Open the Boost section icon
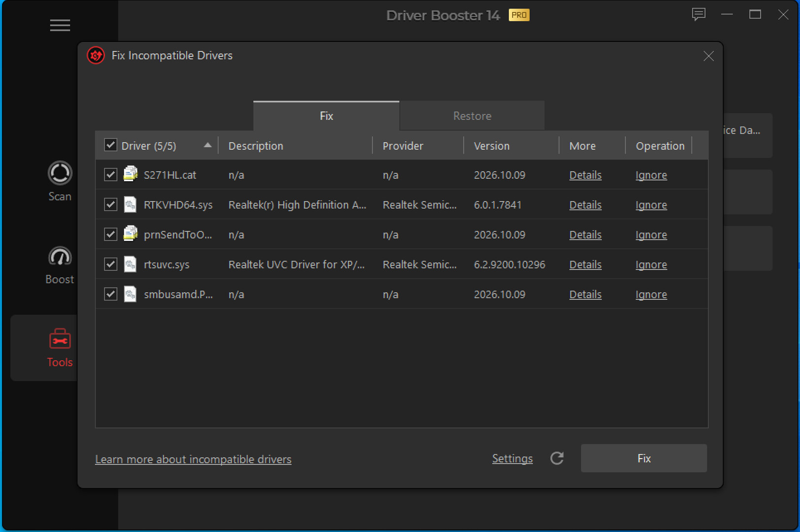 pyautogui.click(x=60, y=257)
